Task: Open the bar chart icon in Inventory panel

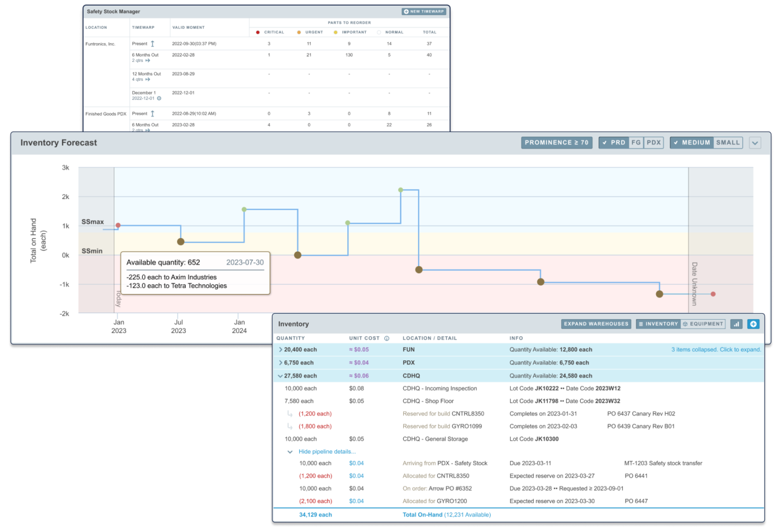Action: click(x=736, y=324)
